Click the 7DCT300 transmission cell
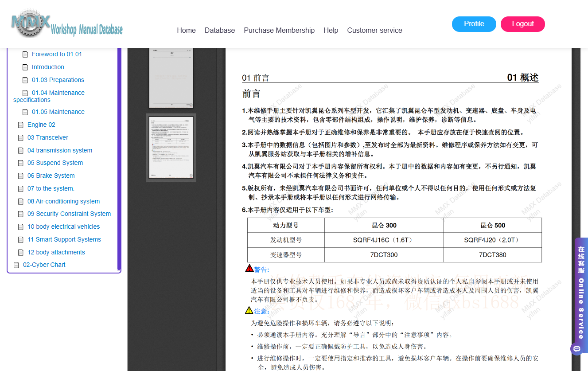588x371 pixels. (384, 255)
